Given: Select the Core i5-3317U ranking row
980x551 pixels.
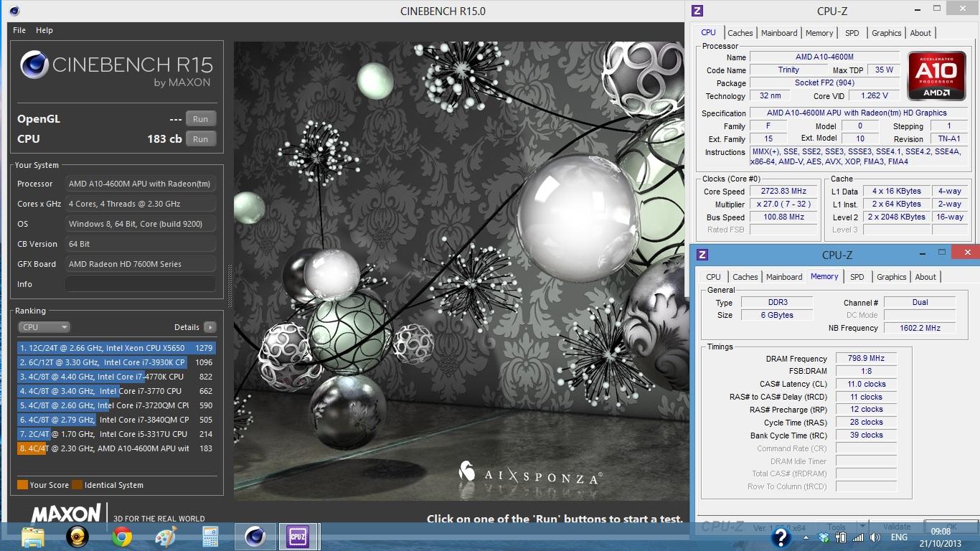Looking at the screenshot, I should [x=116, y=434].
